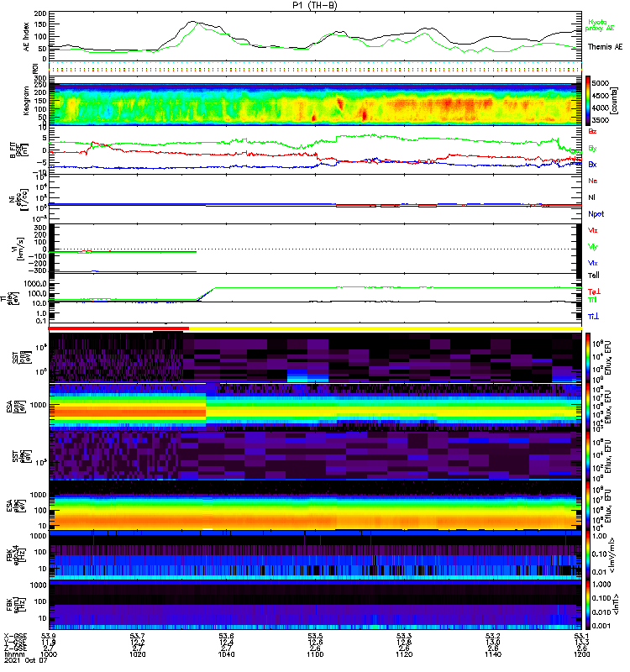Screen dimensions: 630x672
Task: Select the green 'By' legend label
Action: coord(592,149)
